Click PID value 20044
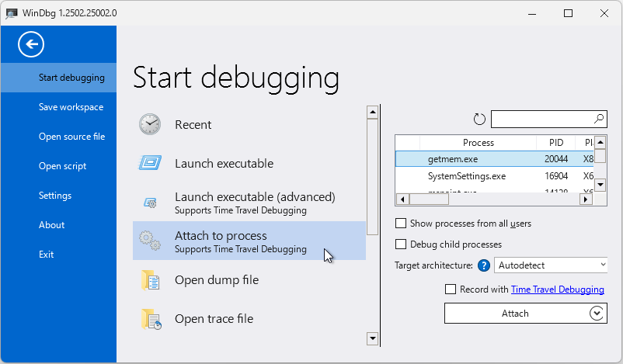This screenshot has height=364, width=623. (x=556, y=159)
